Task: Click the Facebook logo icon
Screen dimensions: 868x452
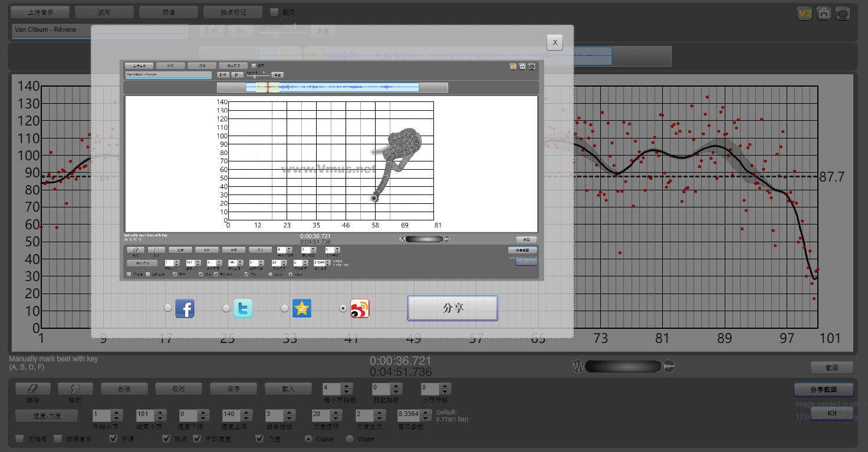Action: [x=185, y=308]
